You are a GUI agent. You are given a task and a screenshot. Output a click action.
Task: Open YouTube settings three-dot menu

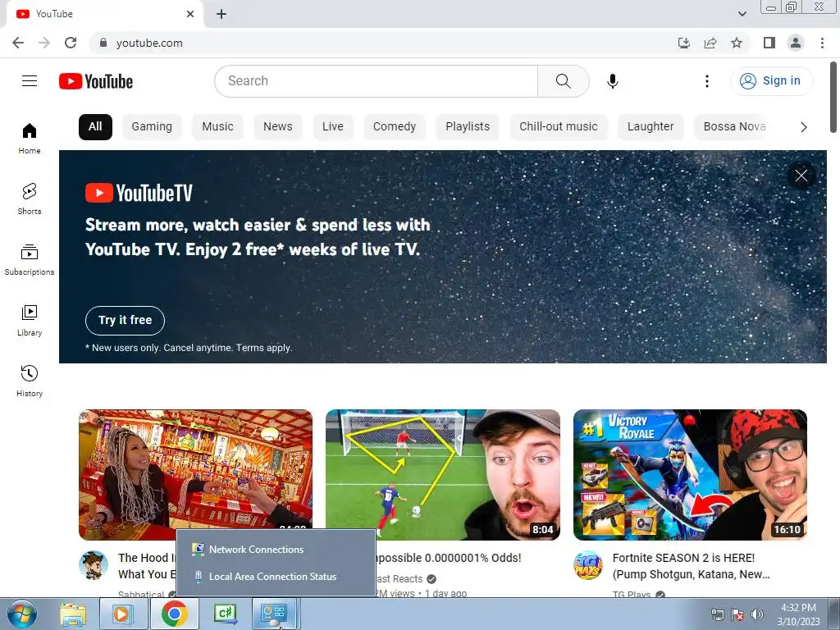[x=706, y=81]
